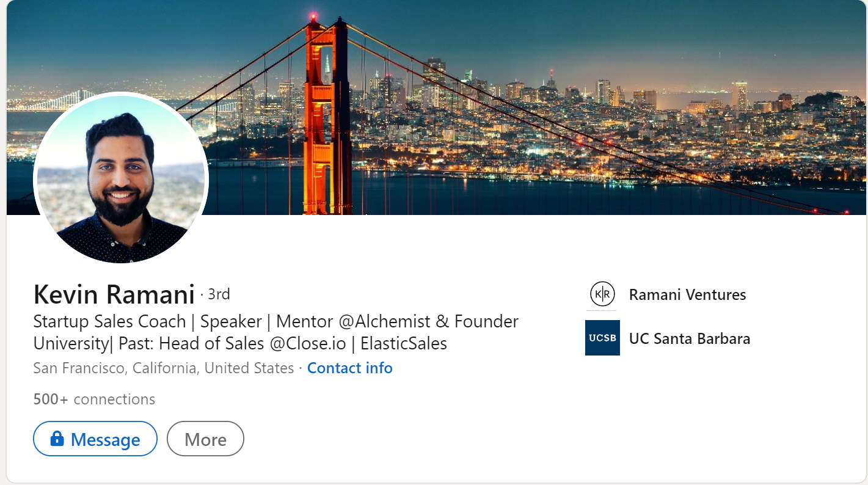Open the Contact info link
Viewport: 868px width, 485px height.
pyautogui.click(x=349, y=368)
